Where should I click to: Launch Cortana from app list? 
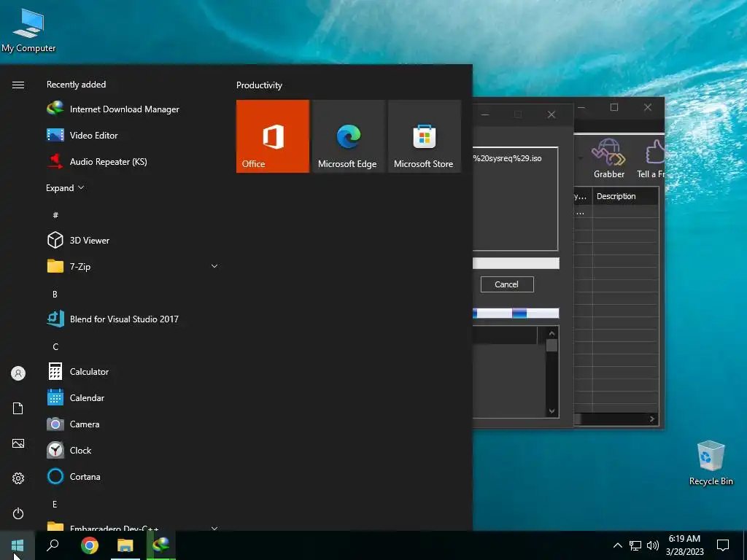[74, 476]
